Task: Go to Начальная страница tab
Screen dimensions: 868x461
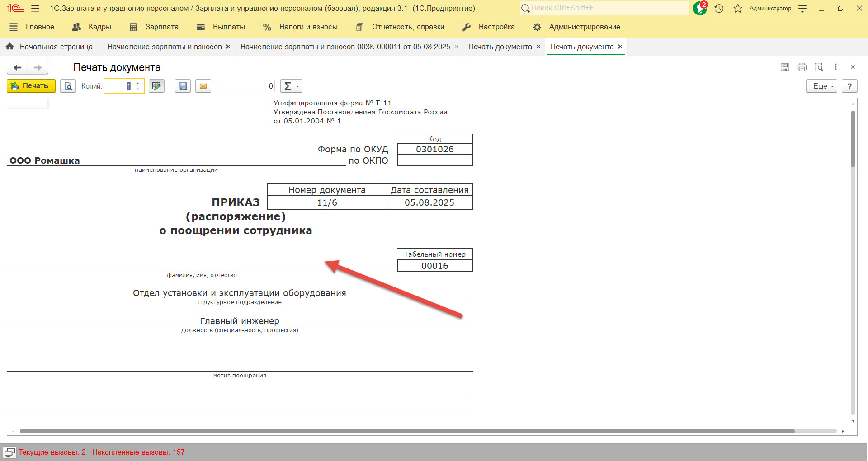Action: 51,47
